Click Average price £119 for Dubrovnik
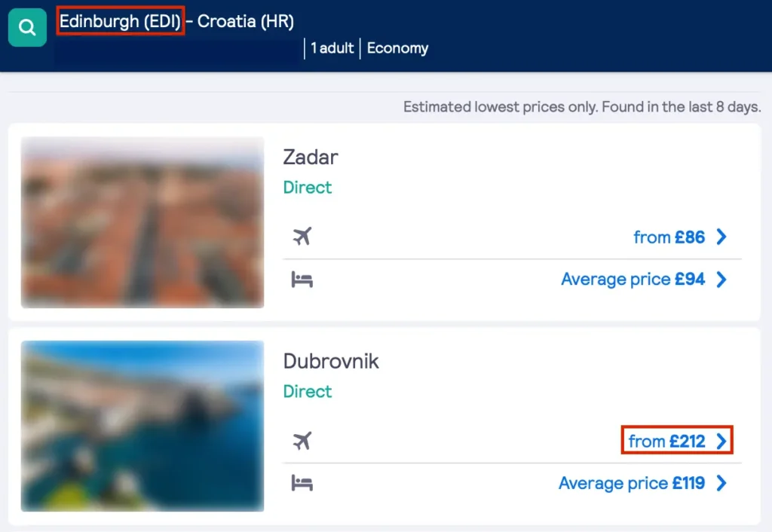The height and width of the screenshot is (532, 772). (632, 483)
